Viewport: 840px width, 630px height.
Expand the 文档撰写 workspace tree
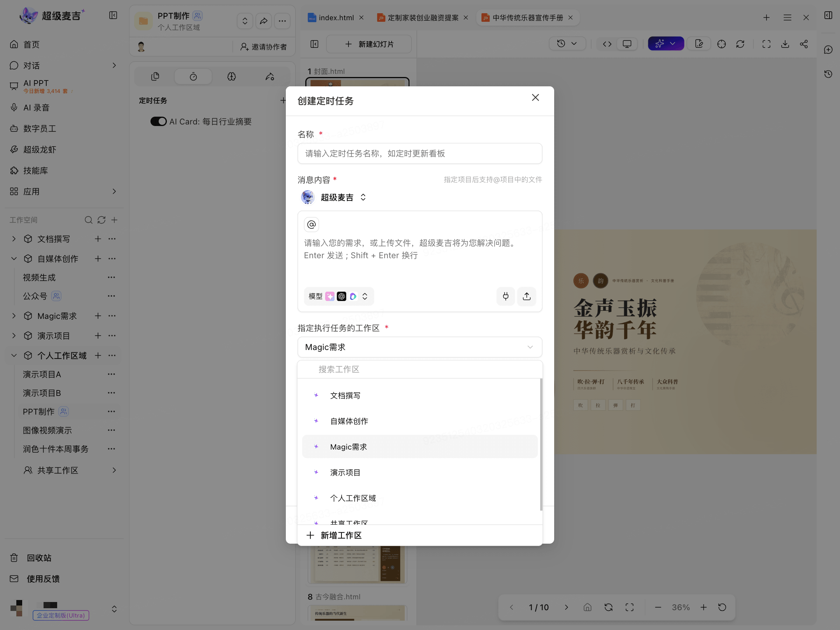pyautogui.click(x=14, y=239)
